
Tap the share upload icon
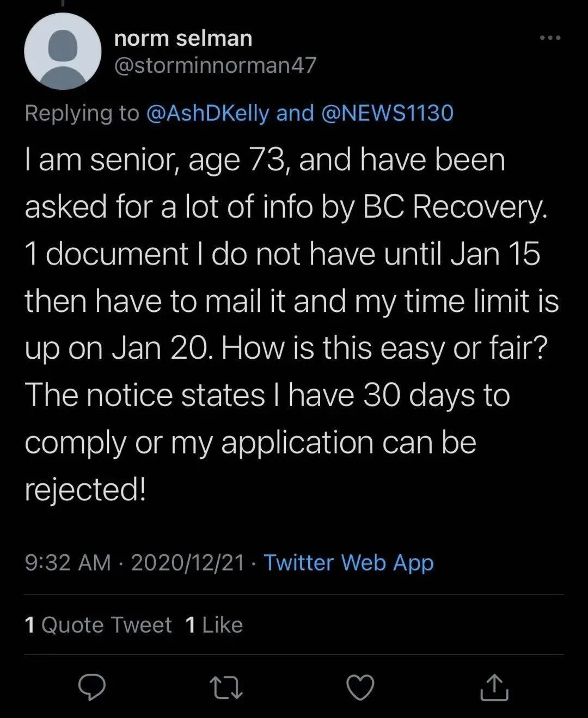(494, 687)
